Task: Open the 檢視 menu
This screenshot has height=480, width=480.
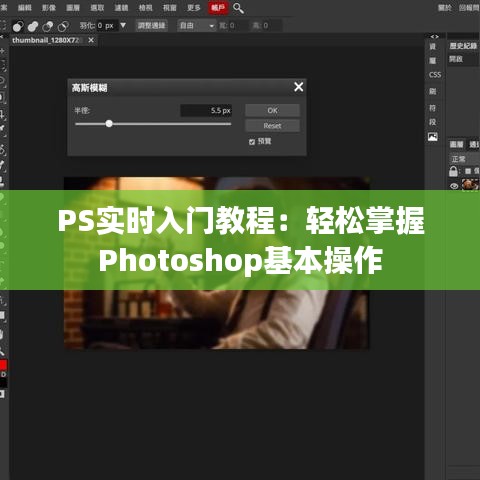Action: click(145, 8)
